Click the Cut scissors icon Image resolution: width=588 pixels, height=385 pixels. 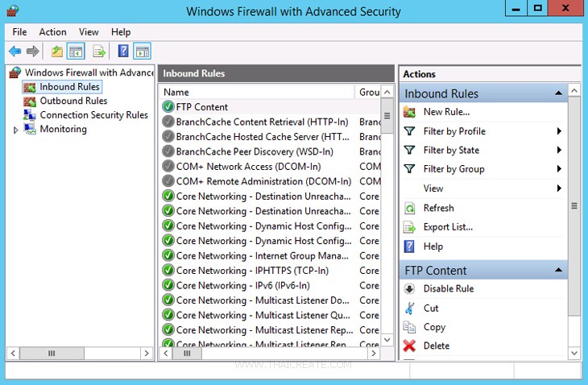coord(409,308)
